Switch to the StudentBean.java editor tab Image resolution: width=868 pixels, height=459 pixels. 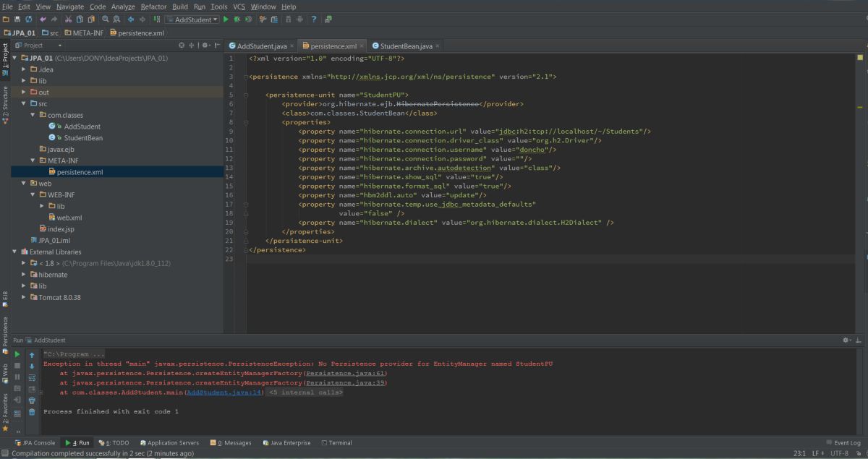click(407, 46)
